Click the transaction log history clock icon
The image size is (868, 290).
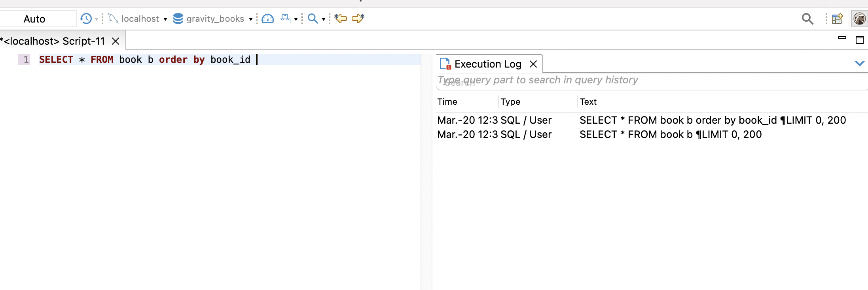click(x=85, y=19)
